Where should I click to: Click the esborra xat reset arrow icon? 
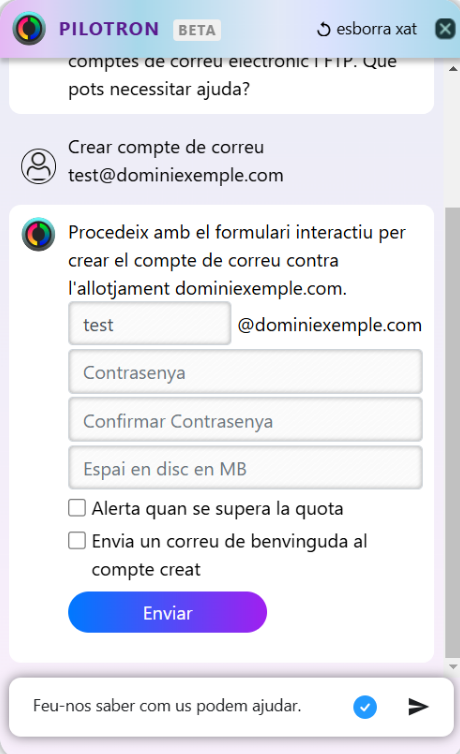323,29
